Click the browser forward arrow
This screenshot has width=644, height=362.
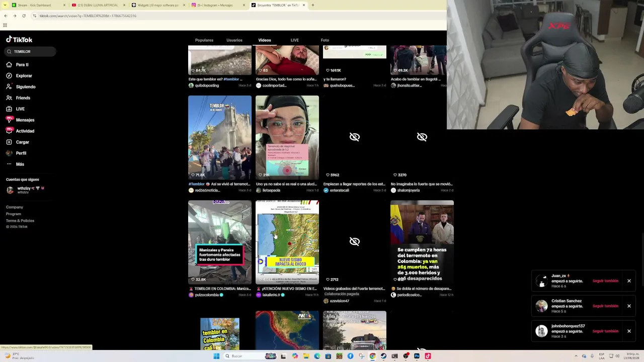click(x=15, y=16)
